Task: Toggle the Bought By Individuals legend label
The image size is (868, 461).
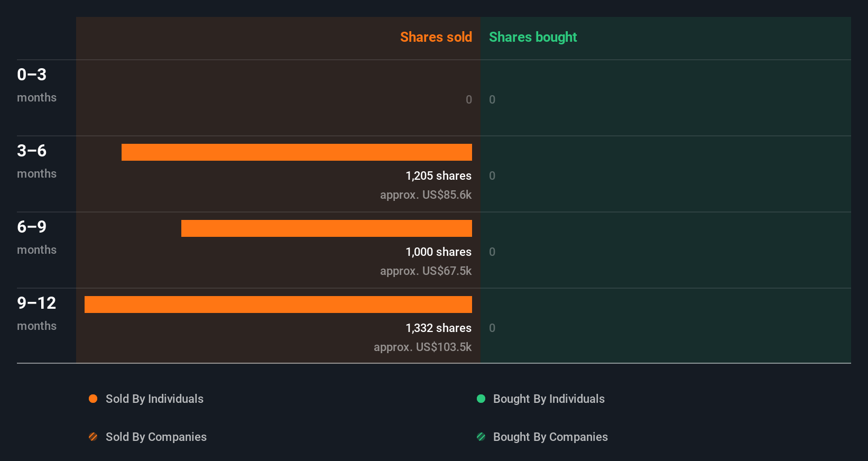Action: coord(549,399)
